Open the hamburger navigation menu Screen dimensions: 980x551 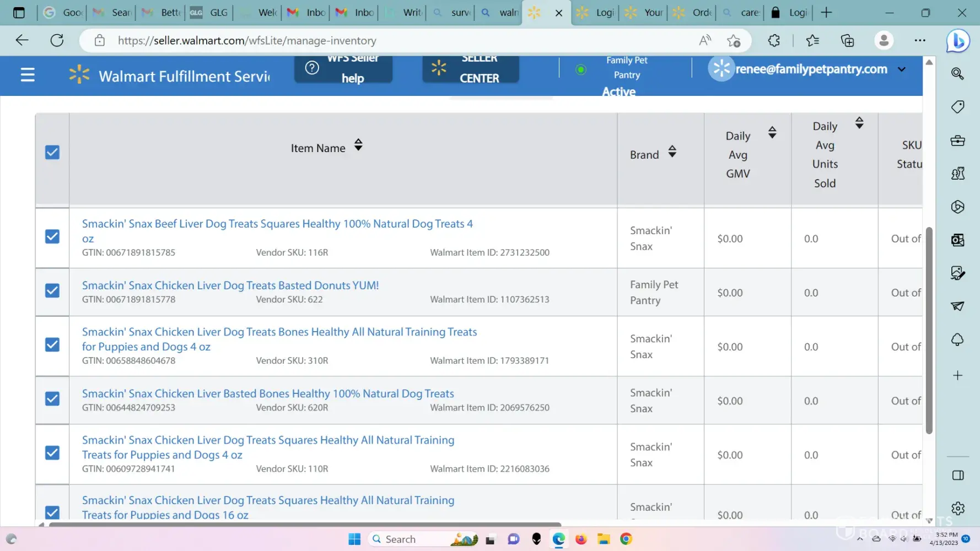point(28,75)
